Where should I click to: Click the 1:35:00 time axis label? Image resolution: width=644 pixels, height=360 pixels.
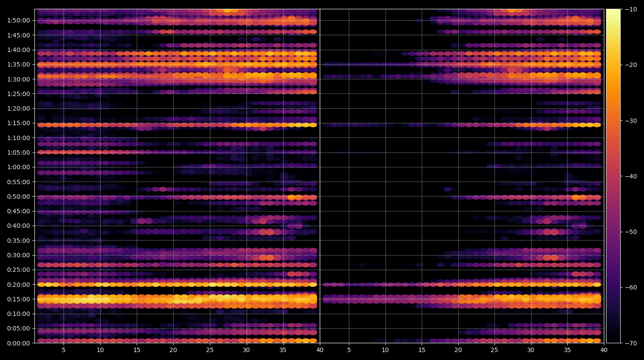pos(19,64)
